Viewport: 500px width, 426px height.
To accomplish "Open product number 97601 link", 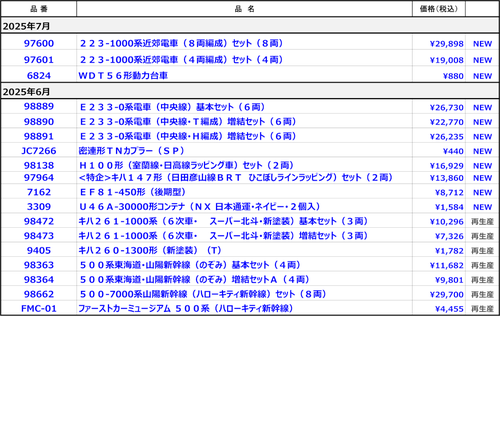I will 39,60.
